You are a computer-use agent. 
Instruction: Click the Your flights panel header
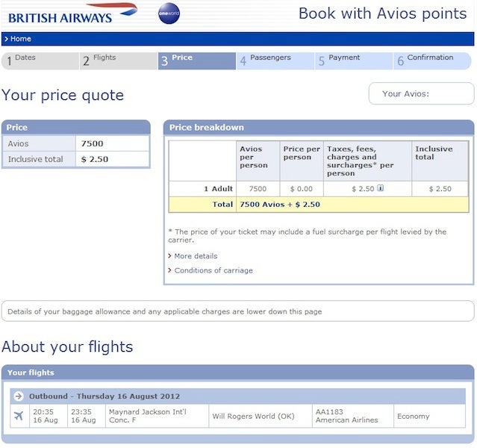pos(237,372)
